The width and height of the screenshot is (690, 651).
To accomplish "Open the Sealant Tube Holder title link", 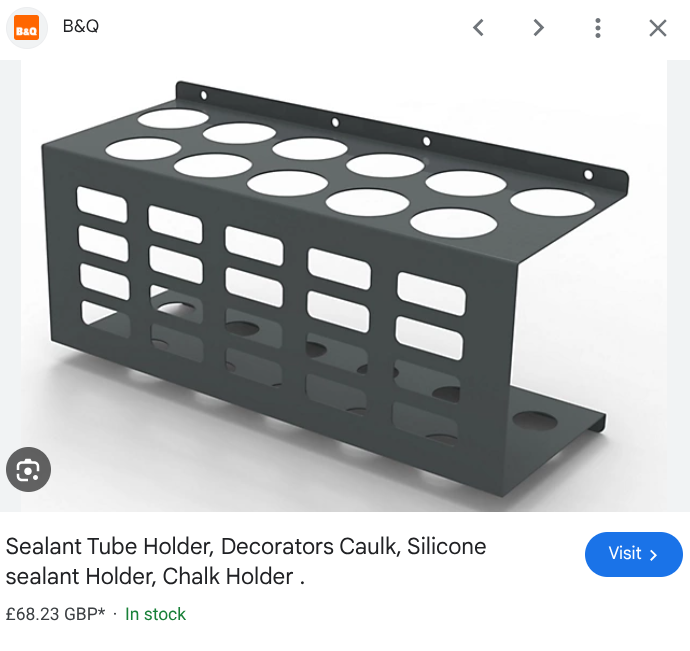I will coord(246,561).
